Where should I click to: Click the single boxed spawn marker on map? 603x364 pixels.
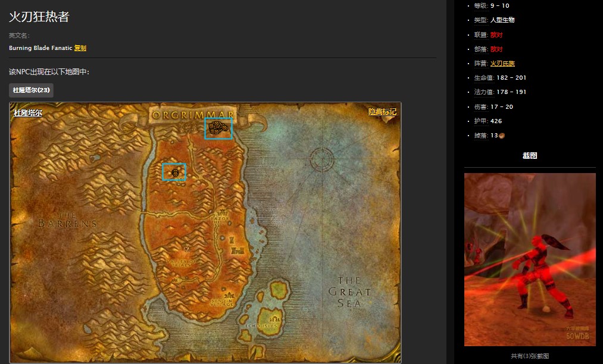pyautogui.click(x=174, y=172)
